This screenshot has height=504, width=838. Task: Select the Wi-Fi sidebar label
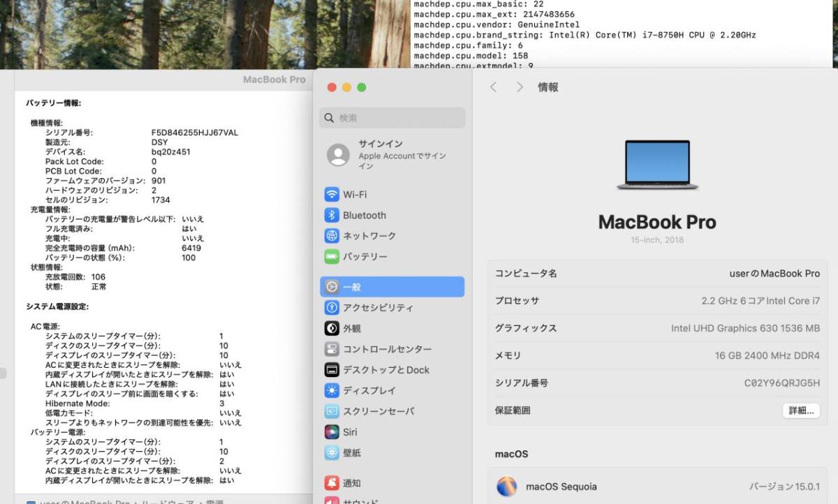click(355, 194)
